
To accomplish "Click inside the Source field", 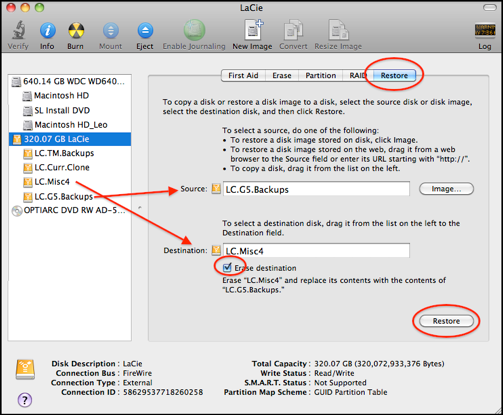I will tap(316, 189).
